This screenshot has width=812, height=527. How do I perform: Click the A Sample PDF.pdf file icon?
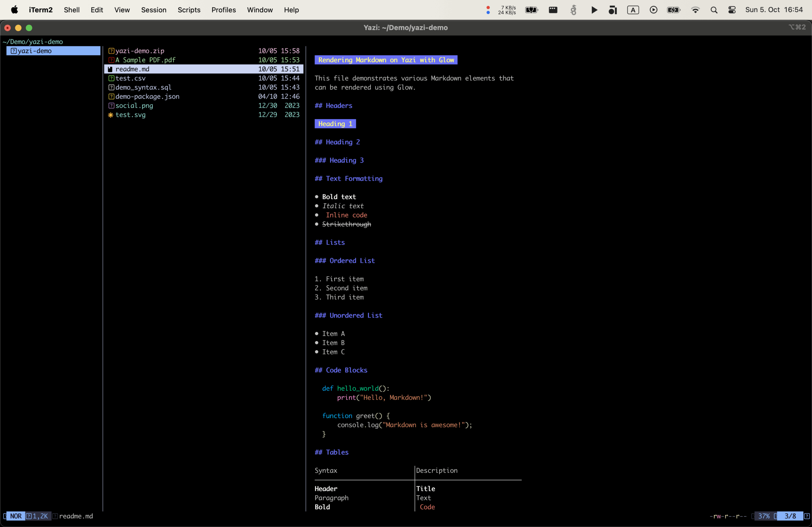click(x=111, y=60)
